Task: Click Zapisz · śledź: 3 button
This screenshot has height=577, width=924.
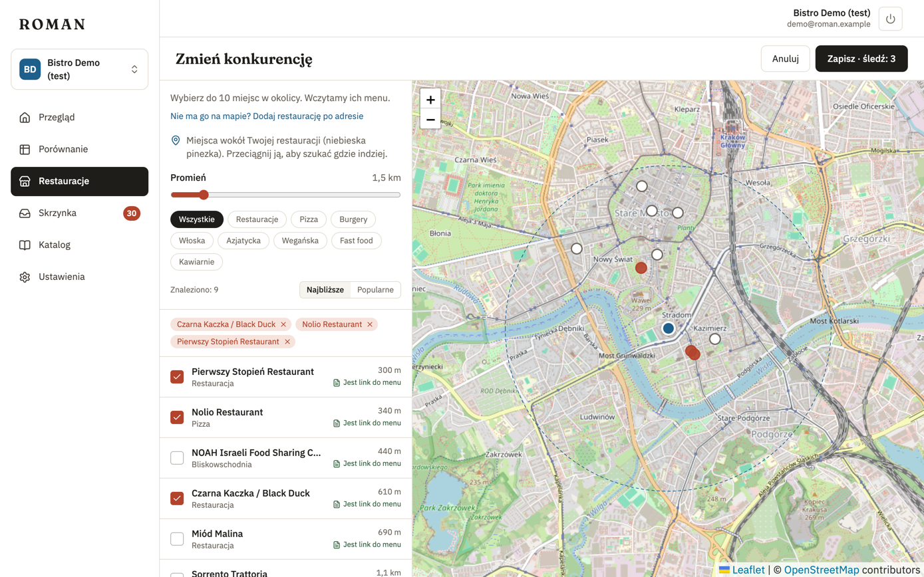Action: tap(861, 58)
